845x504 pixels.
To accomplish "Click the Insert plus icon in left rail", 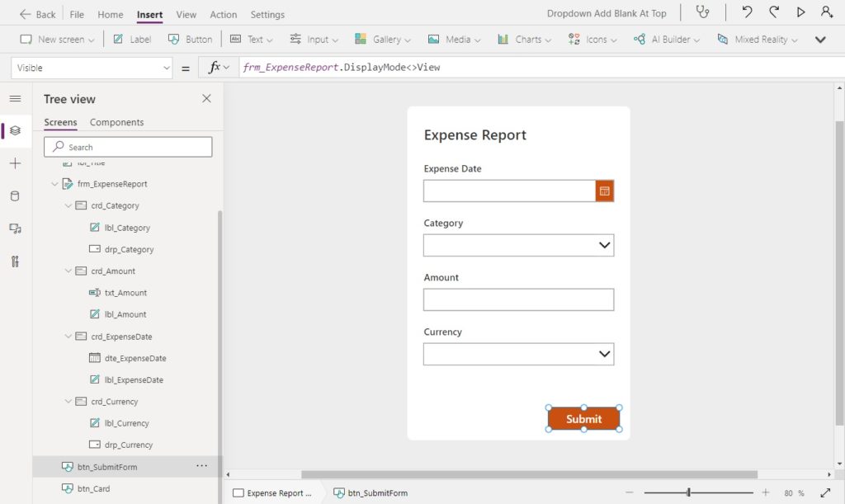I will [x=15, y=163].
